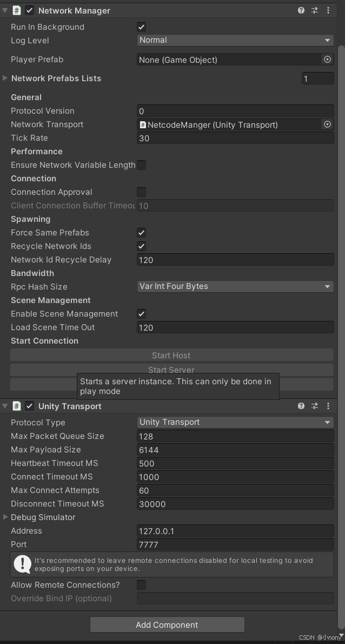Expand the Network Prefabs Lists section
Screen dimensions: 345x644
point(5,78)
